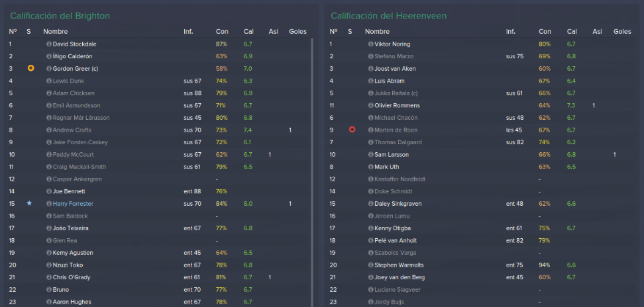
Task: Click the orange injury icon on Gordon Greer
Action: (x=30, y=68)
